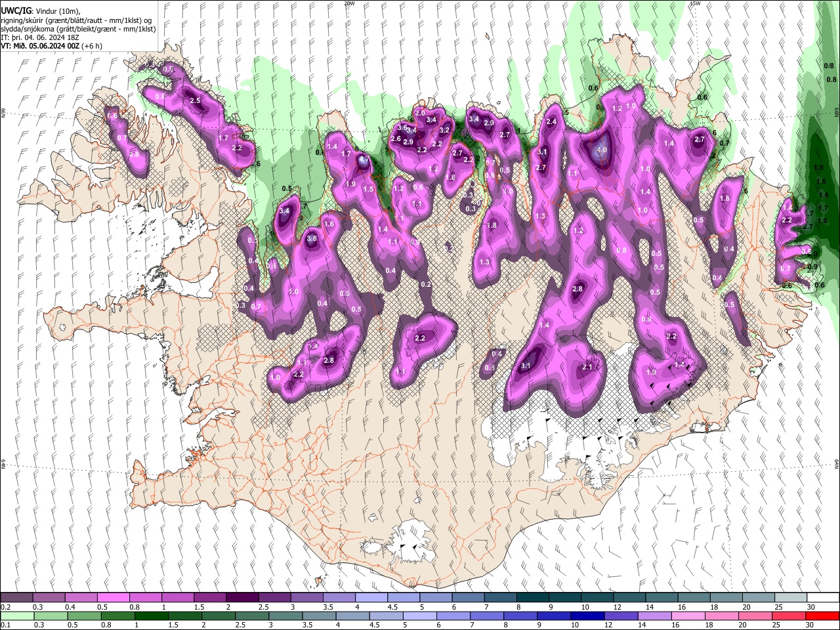840x630 pixels.
Task: Click the "20W" longitude label
Action: click(348, 3)
